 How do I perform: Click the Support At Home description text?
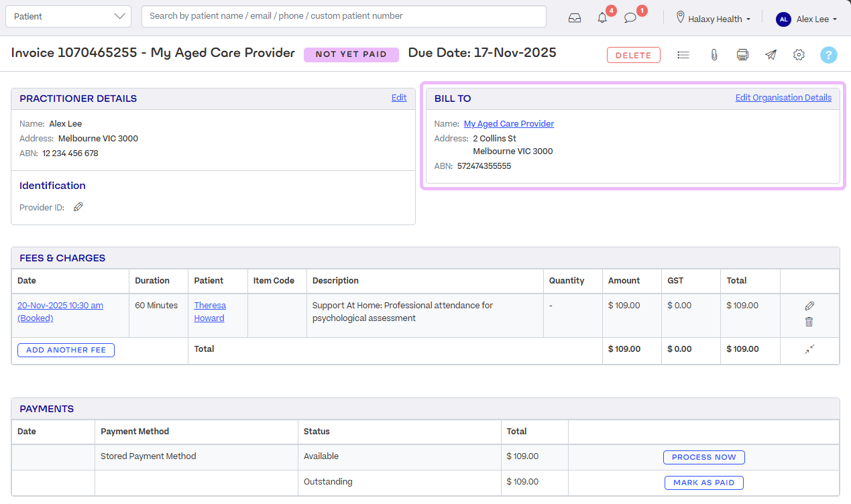[402, 312]
